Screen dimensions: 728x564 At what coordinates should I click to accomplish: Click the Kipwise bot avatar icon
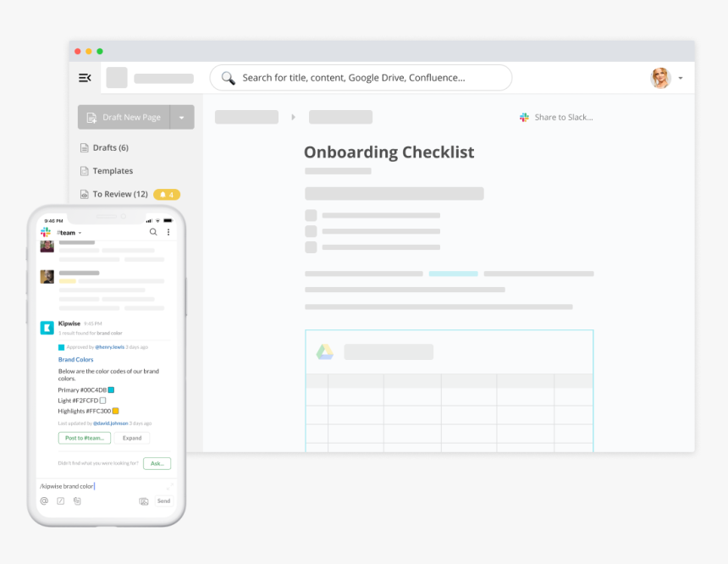tap(47, 328)
